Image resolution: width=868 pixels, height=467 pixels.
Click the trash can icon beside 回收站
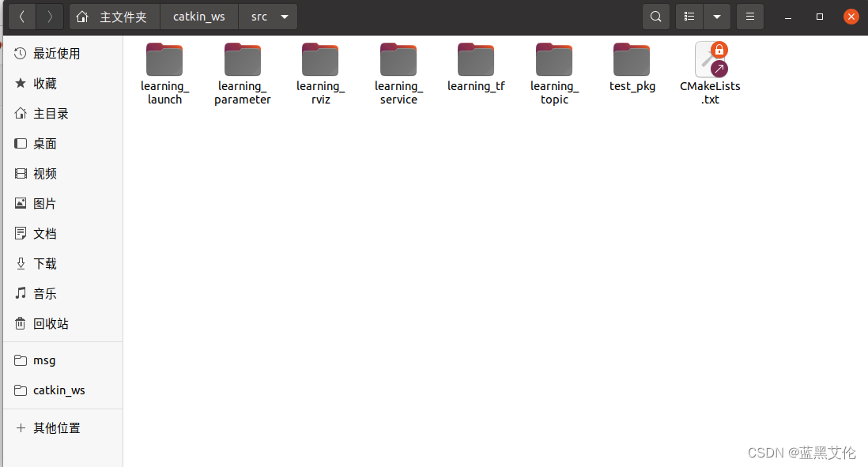(x=21, y=324)
